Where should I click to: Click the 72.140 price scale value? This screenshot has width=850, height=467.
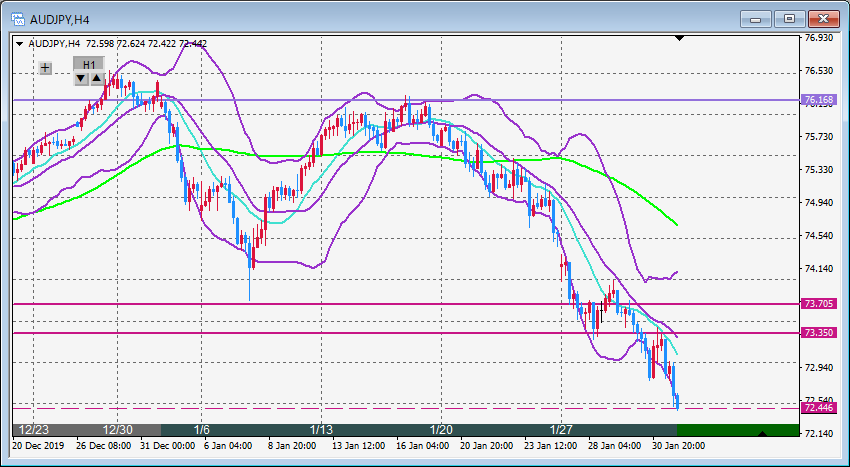click(819, 434)
